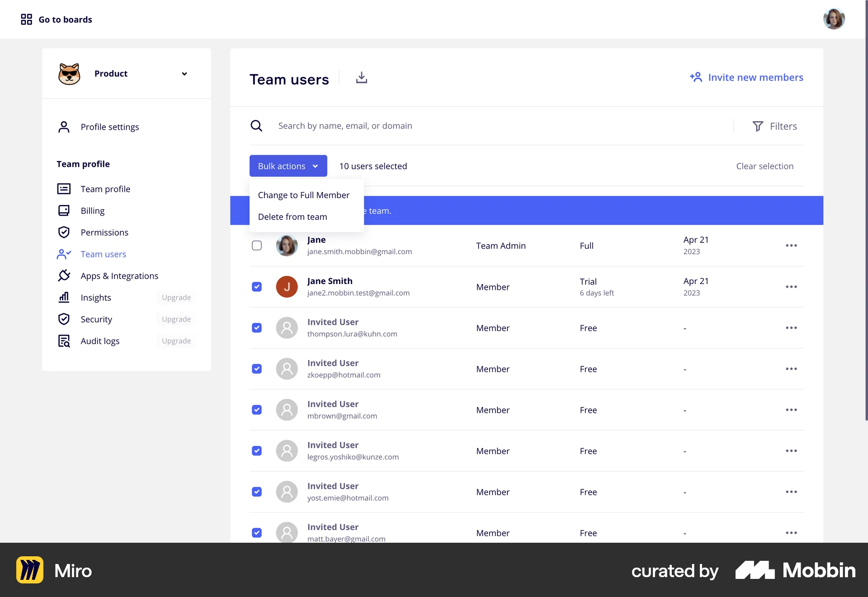Click the export/download icon next to Team users

tap(361, 77)
